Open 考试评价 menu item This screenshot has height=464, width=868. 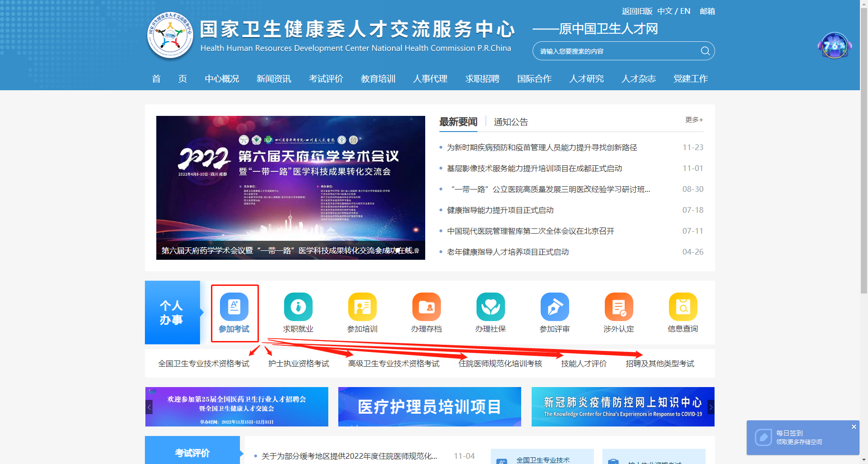click(x=326, y=79)
